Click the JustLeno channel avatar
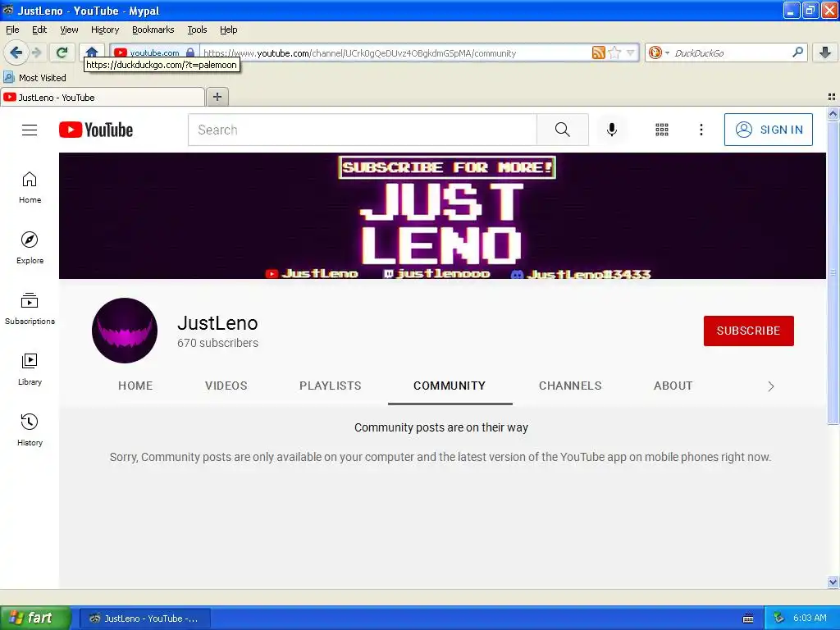The width and height of the screenshot is (840, 630). [x=125, y=331]
